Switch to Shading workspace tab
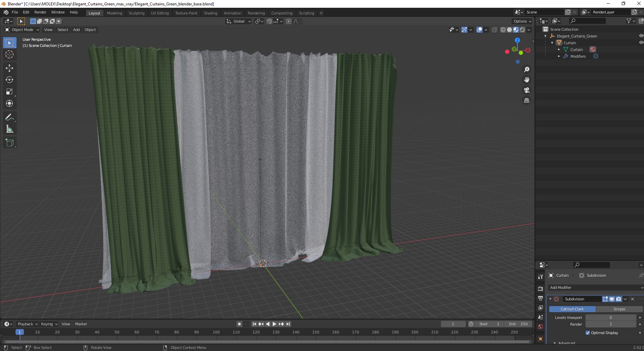The width and height of the screenshot is (644, 351). click(210, 13)
